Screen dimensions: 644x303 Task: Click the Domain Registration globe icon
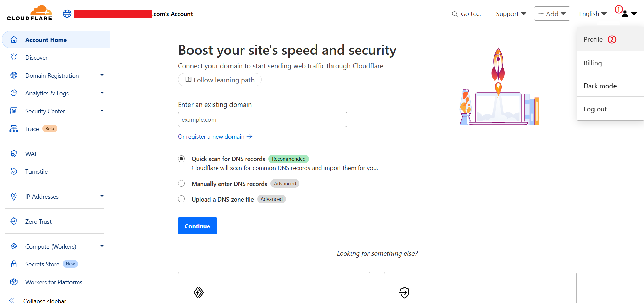[x=14, y=75]
